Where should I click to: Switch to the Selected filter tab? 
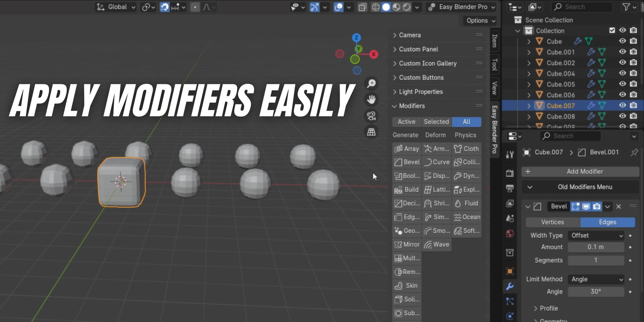click(x=436, y=122)
